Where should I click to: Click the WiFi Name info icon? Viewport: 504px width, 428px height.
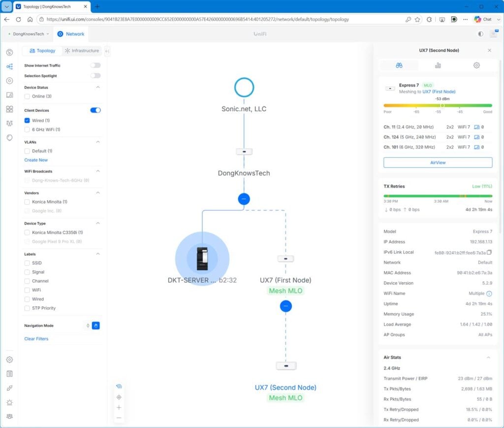tap(489, 293)
